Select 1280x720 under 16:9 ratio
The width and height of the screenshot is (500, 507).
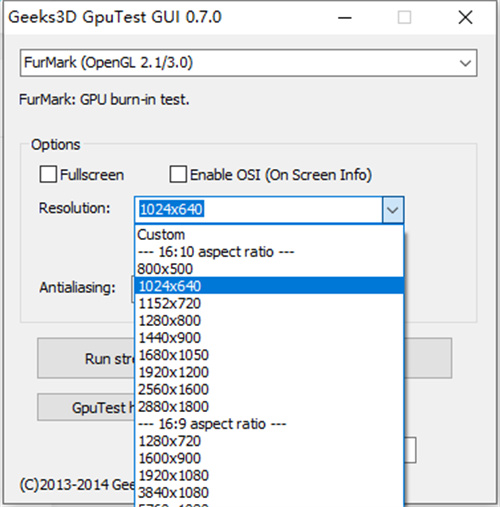[269, 441]
